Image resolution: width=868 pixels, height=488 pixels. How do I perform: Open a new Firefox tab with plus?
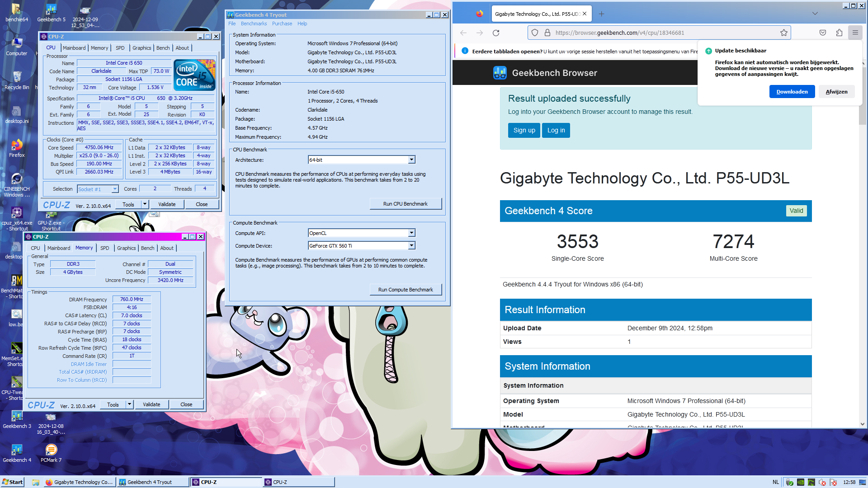(x=601, y=14)
